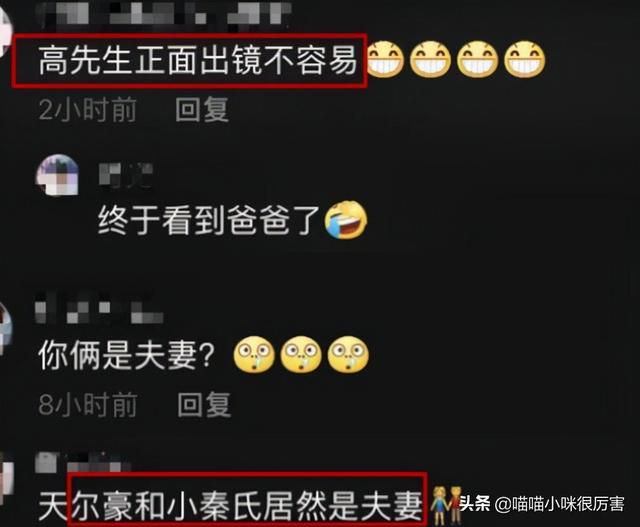Click the 8小时前 timestamp

pyautogui.click(x=88, y=405)
